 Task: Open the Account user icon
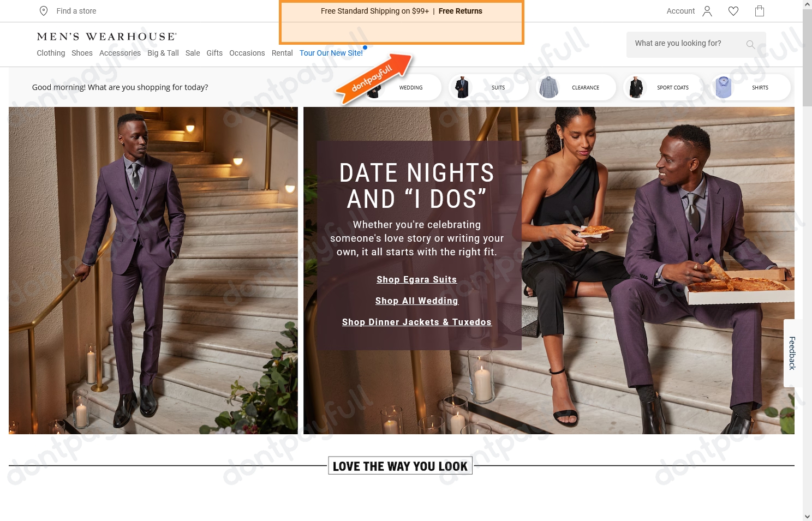(707, 11)
